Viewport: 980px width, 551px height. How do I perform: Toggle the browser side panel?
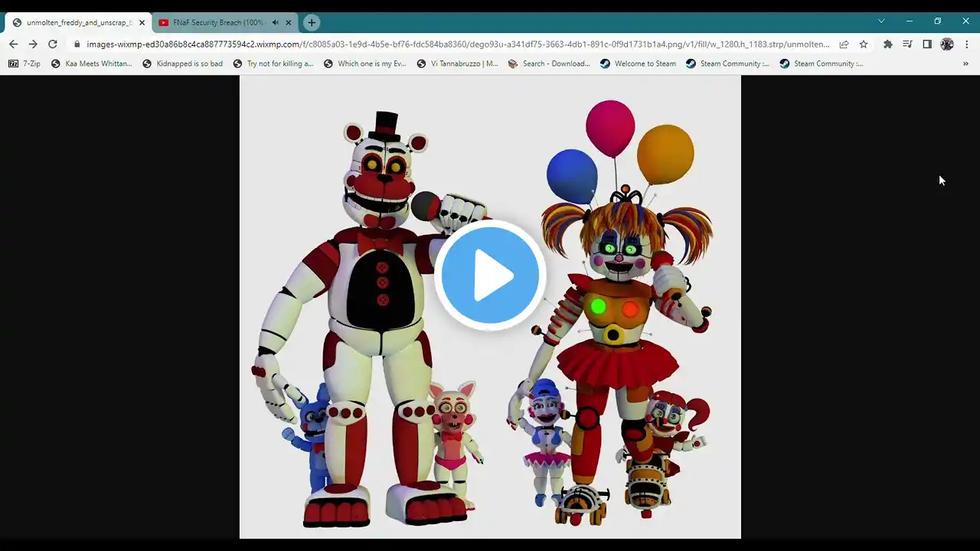click(x=927, y=44)
